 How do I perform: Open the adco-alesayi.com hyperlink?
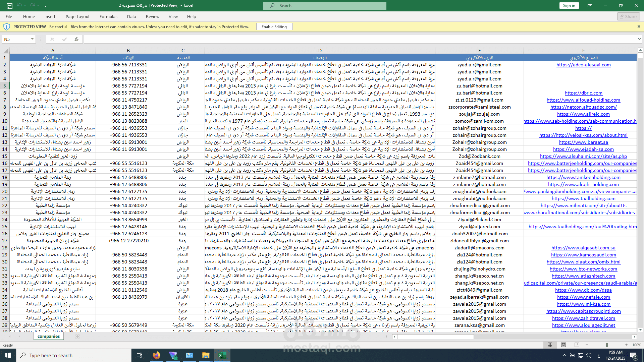coord(583,65)
